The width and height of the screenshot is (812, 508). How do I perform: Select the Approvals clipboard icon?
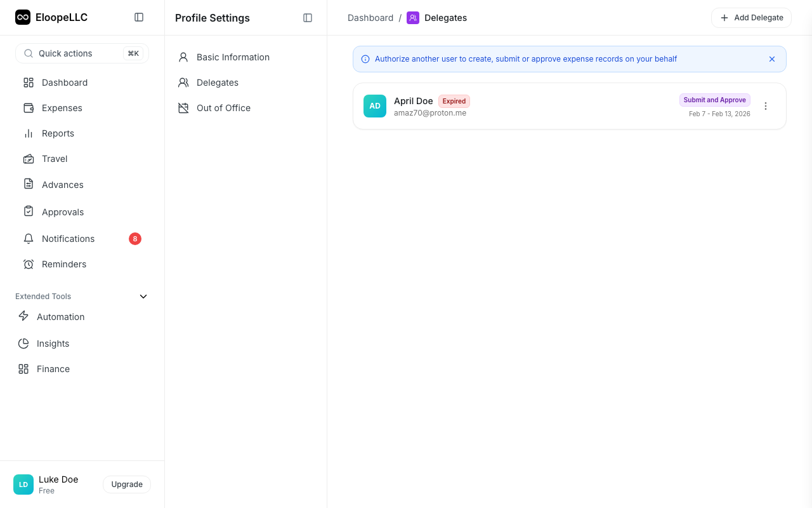point(29,211)
